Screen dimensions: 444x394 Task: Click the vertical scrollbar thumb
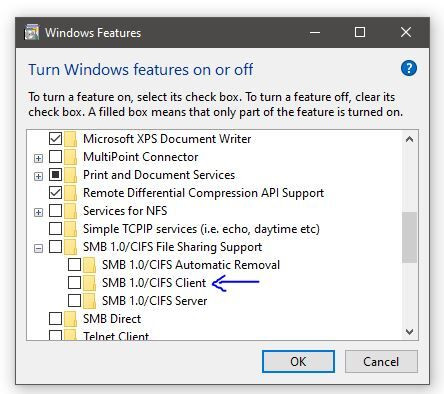click(409, 237)
